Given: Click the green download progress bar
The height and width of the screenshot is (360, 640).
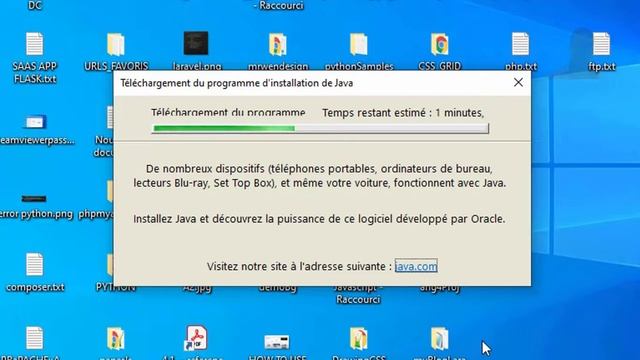Looking at the screenshot, I should click(x=320, y=129).
